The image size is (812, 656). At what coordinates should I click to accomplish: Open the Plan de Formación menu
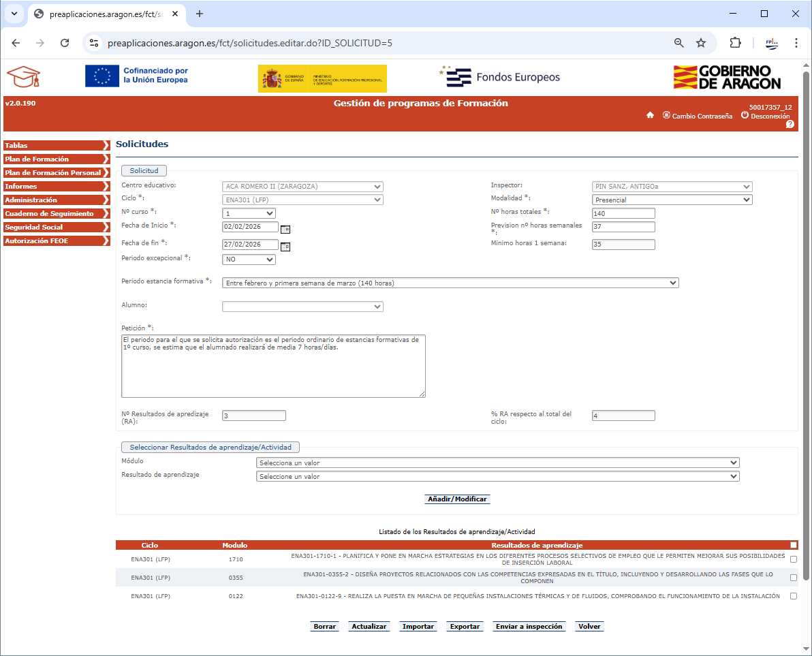[56, 159]
